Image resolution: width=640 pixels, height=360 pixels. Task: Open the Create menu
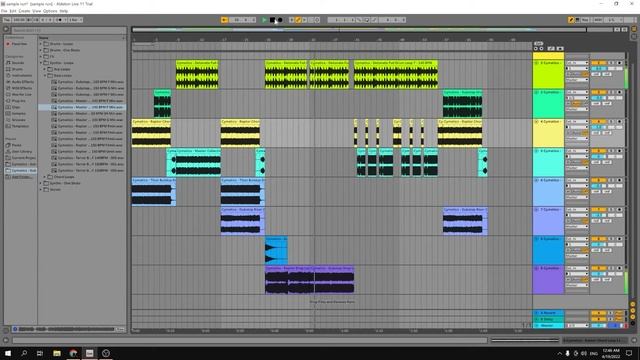pyautogui.click(x=24, y=11)
